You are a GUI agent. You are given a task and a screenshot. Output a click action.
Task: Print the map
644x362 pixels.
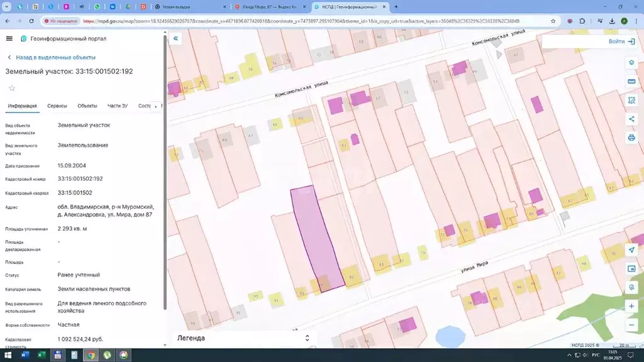(631, 138)
